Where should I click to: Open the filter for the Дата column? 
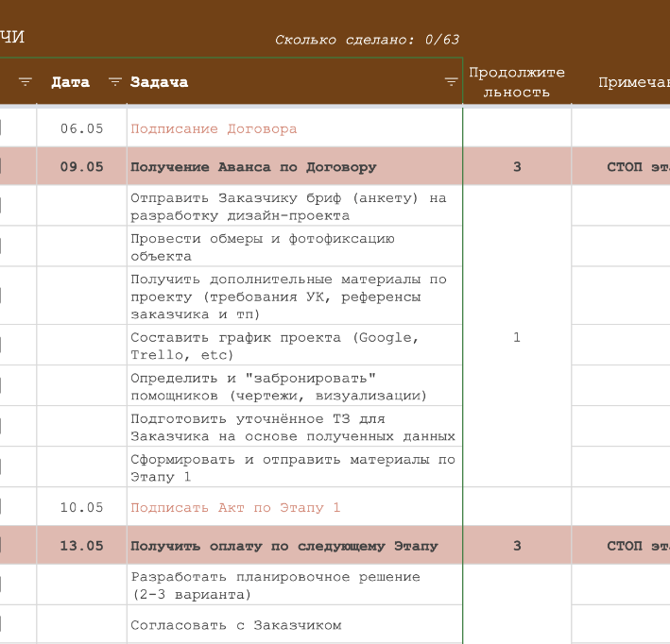(115, 82)
